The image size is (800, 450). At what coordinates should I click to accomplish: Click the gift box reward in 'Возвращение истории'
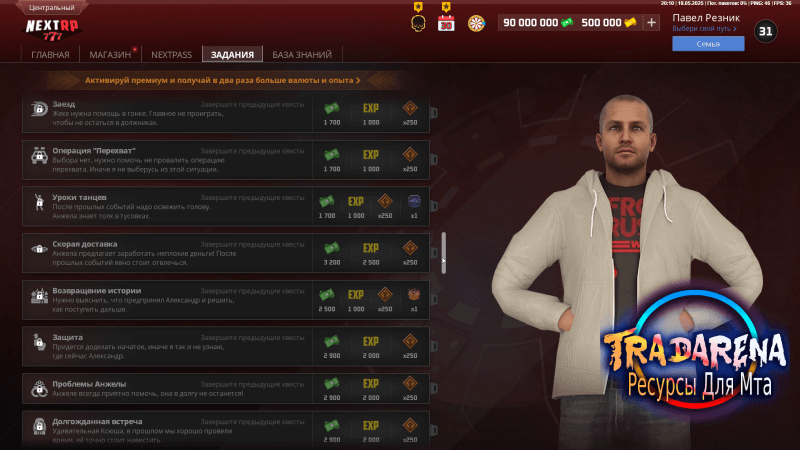414,294
